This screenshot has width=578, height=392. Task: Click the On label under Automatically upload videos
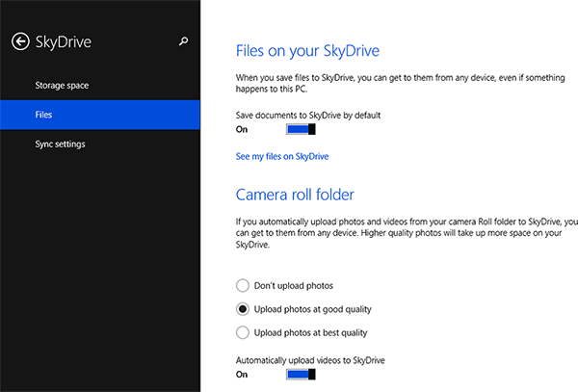pyautogui.click(x=243, y=375)
